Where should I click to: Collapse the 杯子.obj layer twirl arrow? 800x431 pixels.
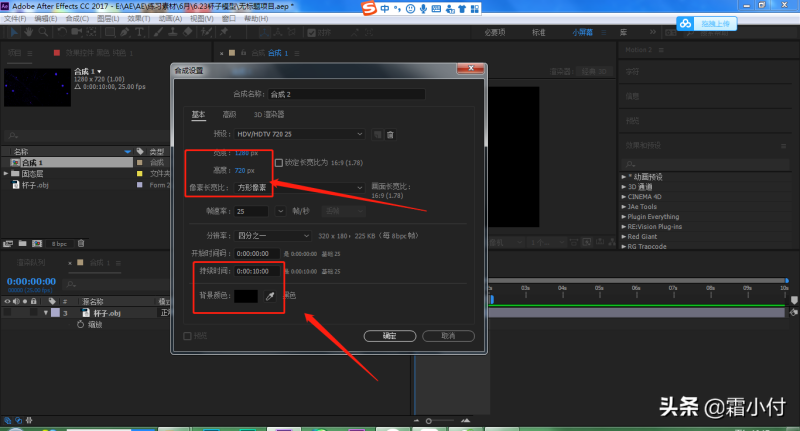(x=46, y=313)
